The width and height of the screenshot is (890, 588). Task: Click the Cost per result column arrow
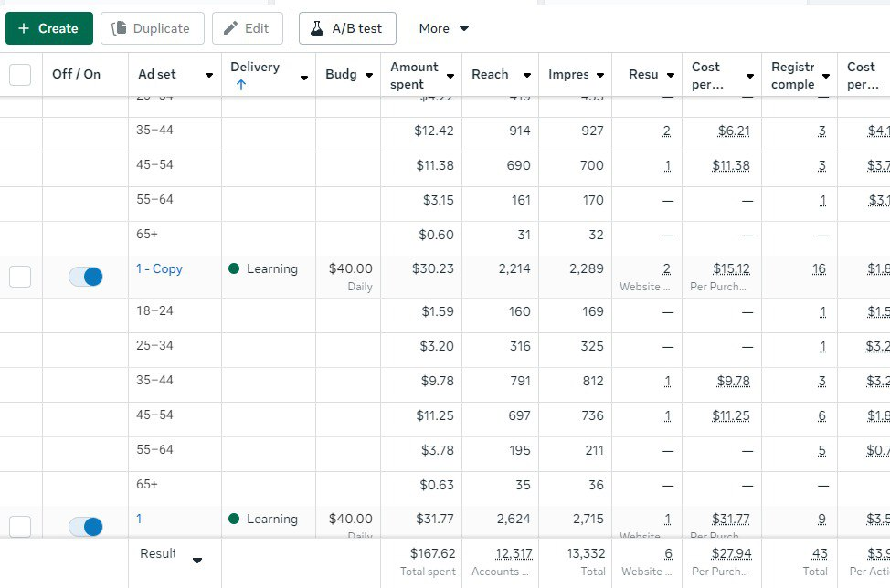coord(750,76)
